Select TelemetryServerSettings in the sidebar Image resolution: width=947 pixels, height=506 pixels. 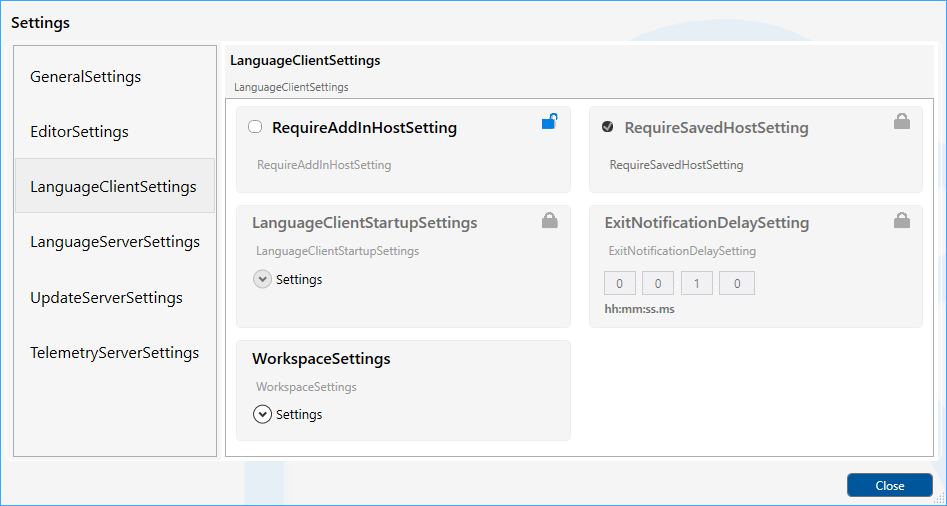pos(114,353)
